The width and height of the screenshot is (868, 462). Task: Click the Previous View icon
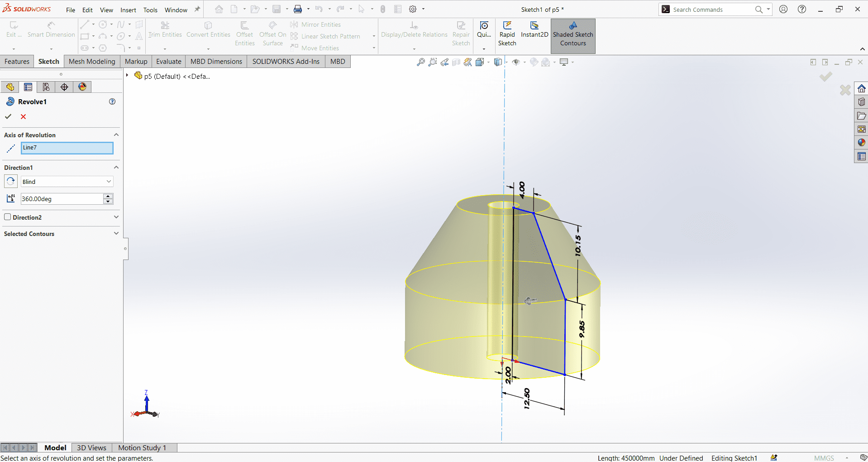444,62
